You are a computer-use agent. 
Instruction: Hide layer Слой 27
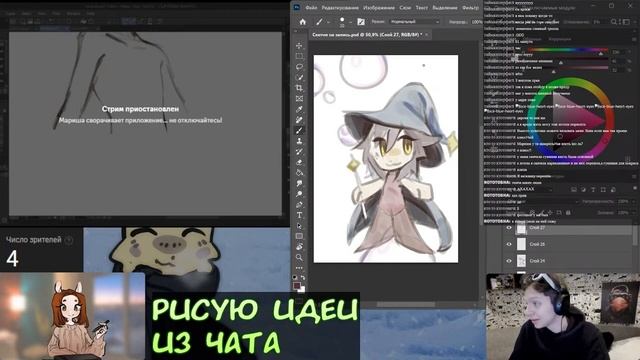[509, 228]
